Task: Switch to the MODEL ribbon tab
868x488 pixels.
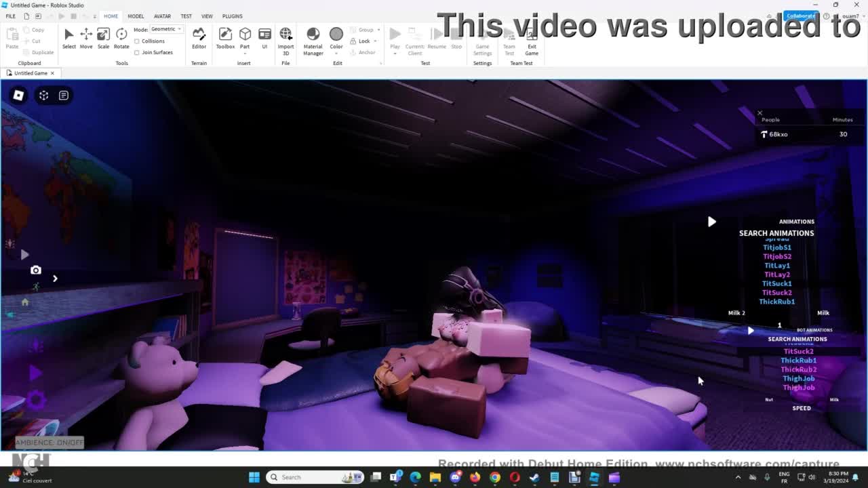Action: (x=136, y=16)
